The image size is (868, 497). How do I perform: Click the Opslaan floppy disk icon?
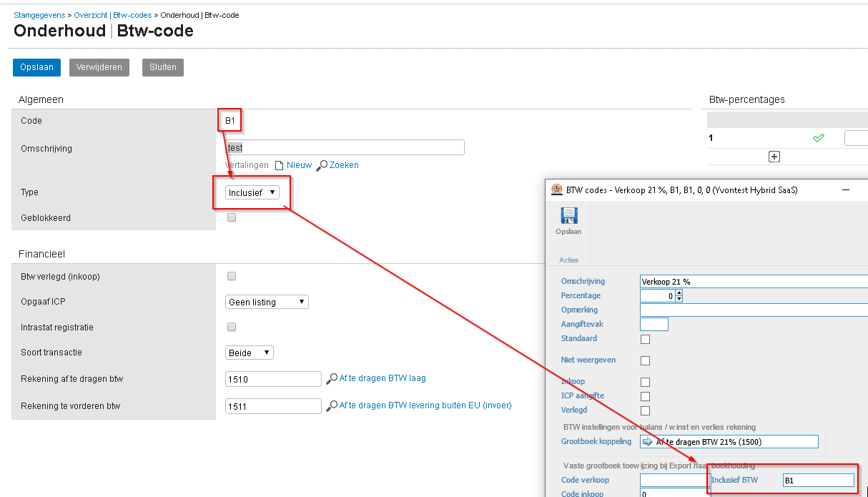click(568, 216)
